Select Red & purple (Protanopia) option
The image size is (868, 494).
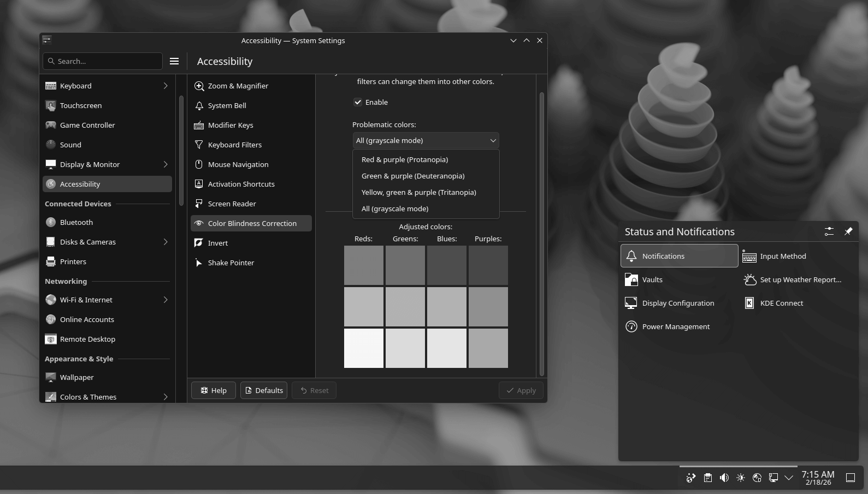pos(405,159)
